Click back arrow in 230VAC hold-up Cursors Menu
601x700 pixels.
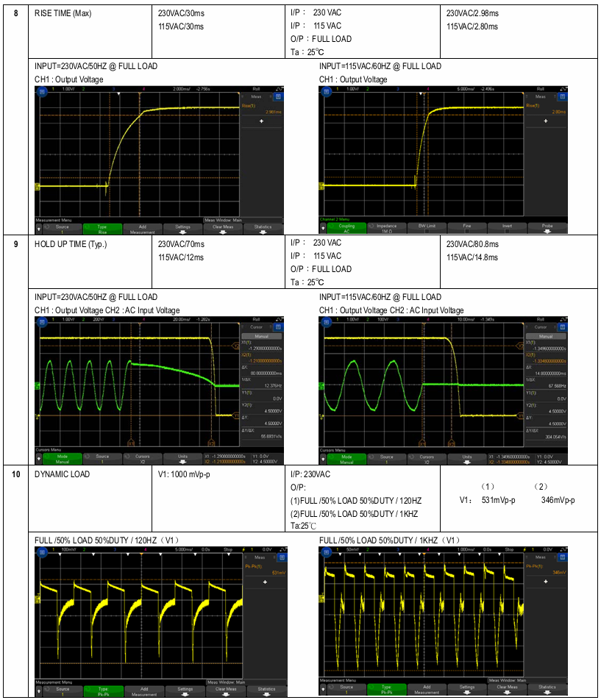(39, 459)
